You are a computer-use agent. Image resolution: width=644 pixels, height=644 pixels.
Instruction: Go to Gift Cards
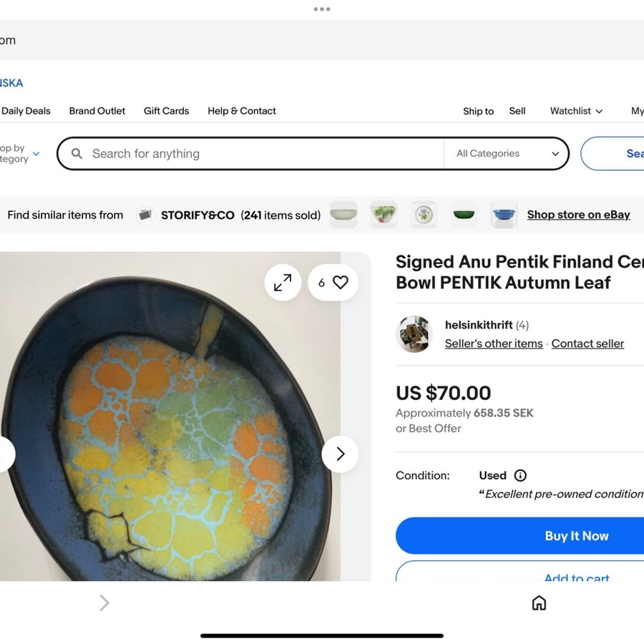click(x=166, y=111)
